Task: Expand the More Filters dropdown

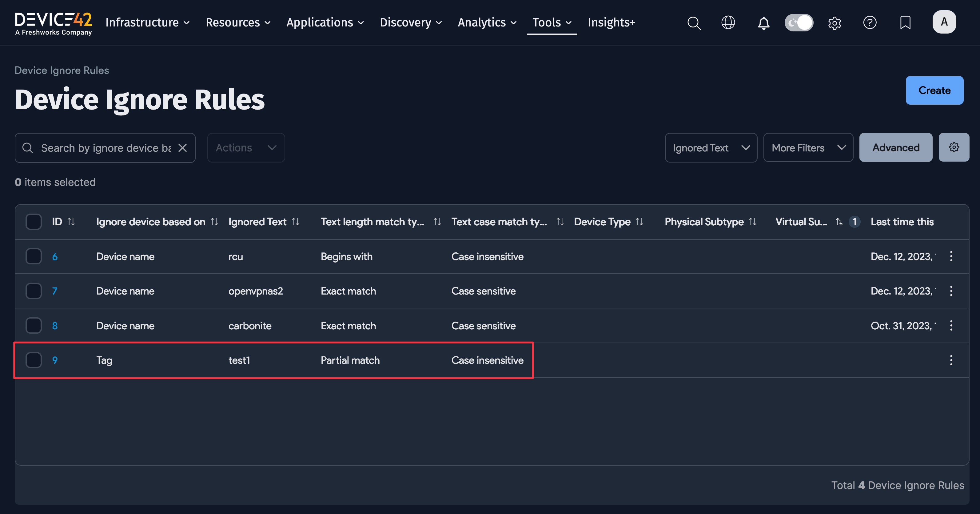Action: click(x=808, y=148)
